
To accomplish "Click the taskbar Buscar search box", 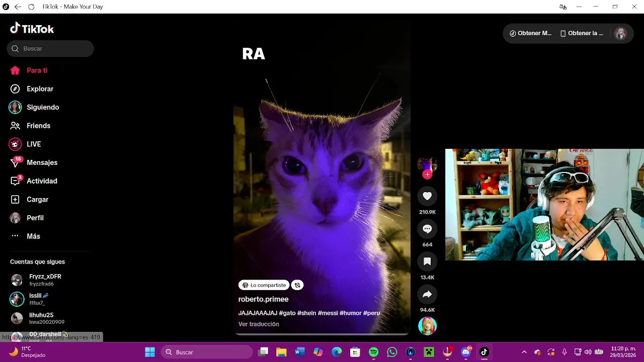I will [x=207, y=352].
